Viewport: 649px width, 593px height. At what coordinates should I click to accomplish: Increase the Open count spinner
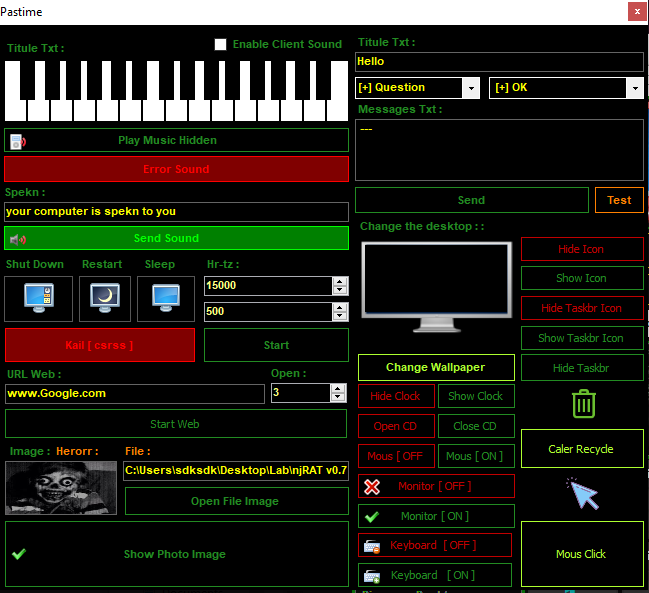click(340, 388)
